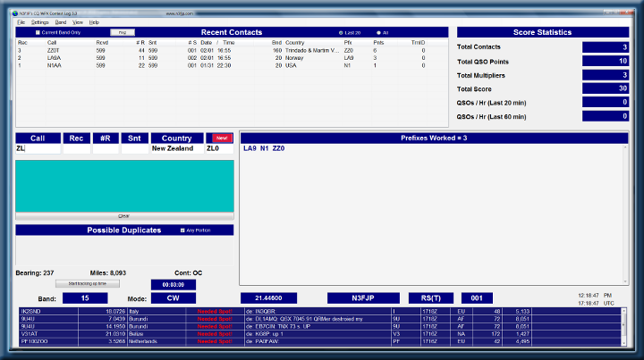The height and width of the screenshot is (360, 644).
Task: Open the File menu
Action: pyautogui.click(x=21, y=21)
